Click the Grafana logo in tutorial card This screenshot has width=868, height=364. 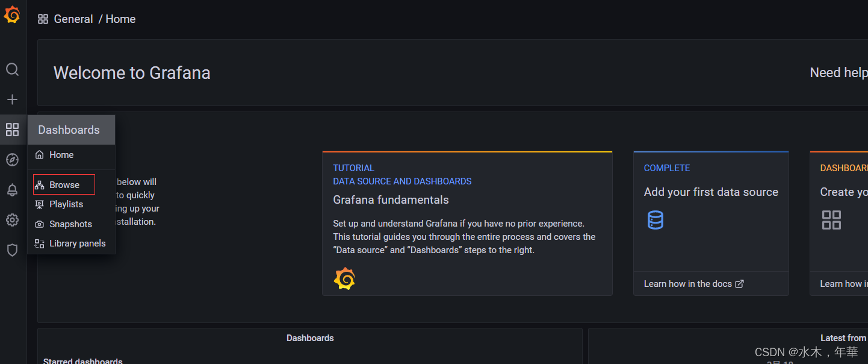pyautogui.click(x=344, y=278)
